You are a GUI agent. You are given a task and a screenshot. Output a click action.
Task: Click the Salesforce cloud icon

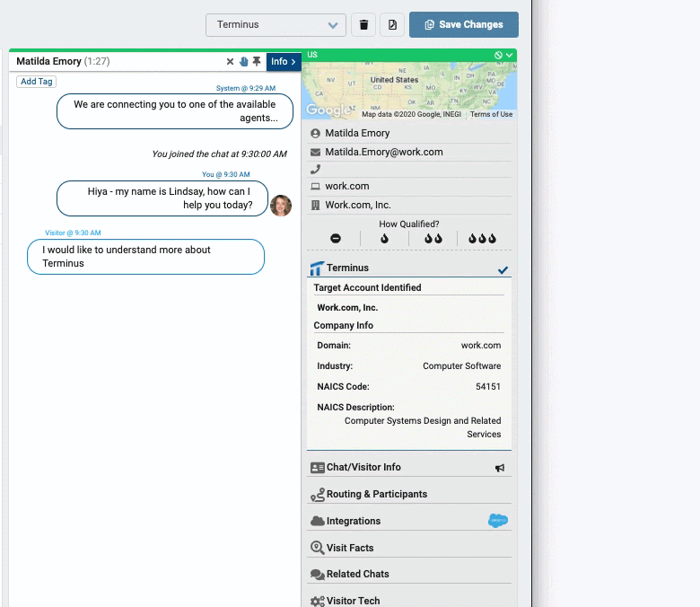click(x=498, y=520)
